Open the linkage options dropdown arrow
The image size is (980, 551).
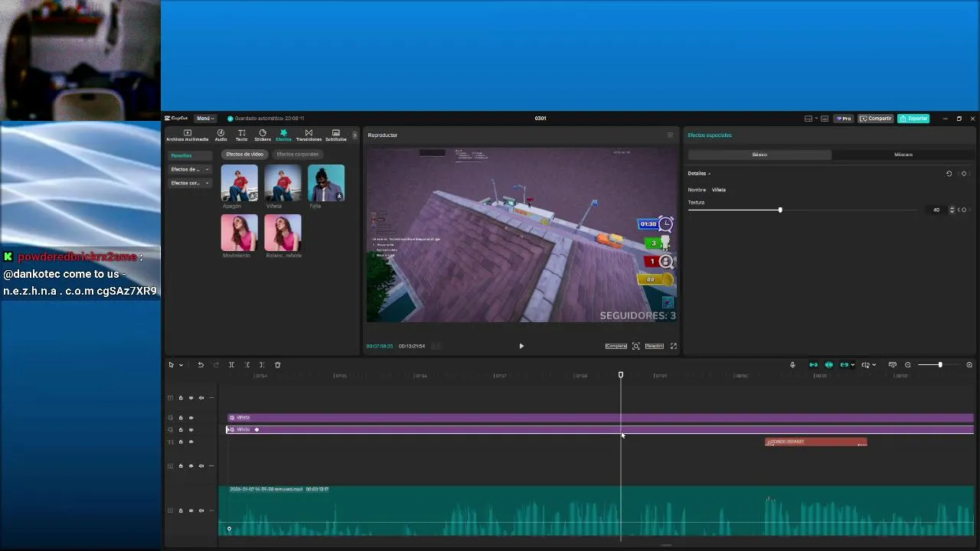[853, 365]
